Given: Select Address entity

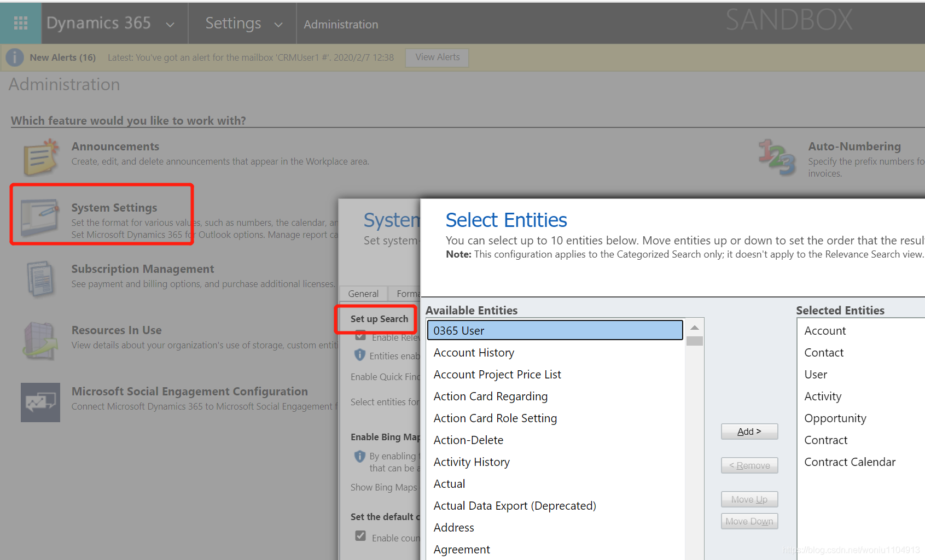Looking at the screenshot, I should coord(555,528).
